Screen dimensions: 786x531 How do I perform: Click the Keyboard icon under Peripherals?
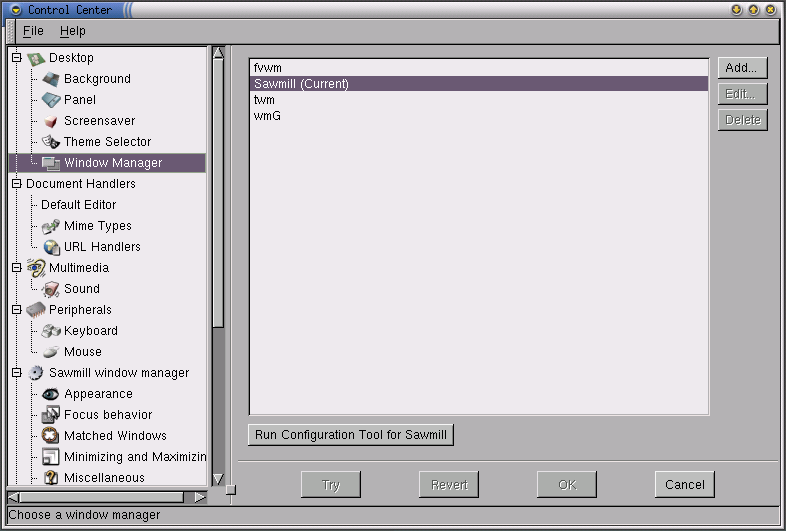pyautogui.click(x=51, y=331)
